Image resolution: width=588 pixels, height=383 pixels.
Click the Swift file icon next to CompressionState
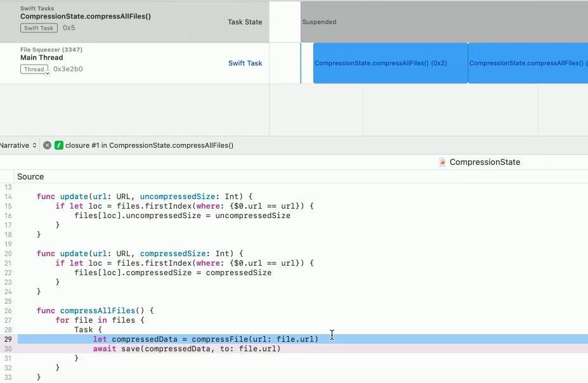pos(442,162)
